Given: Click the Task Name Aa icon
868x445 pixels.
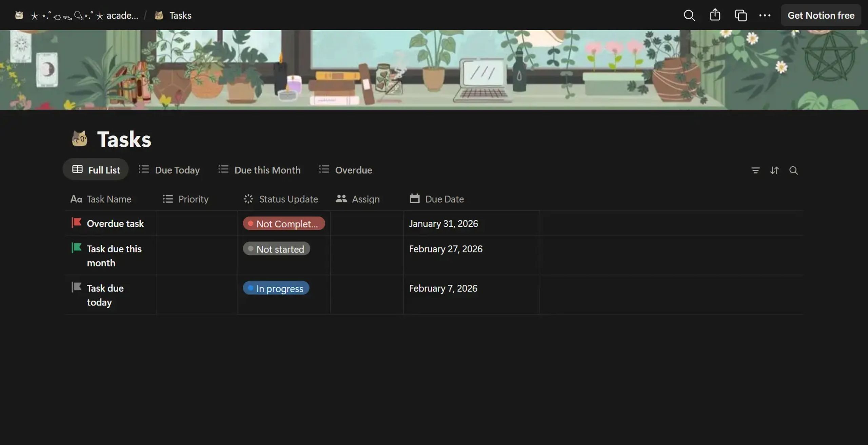Looking at the screenshot, I should pyautogui.click(x=76, y=199).
